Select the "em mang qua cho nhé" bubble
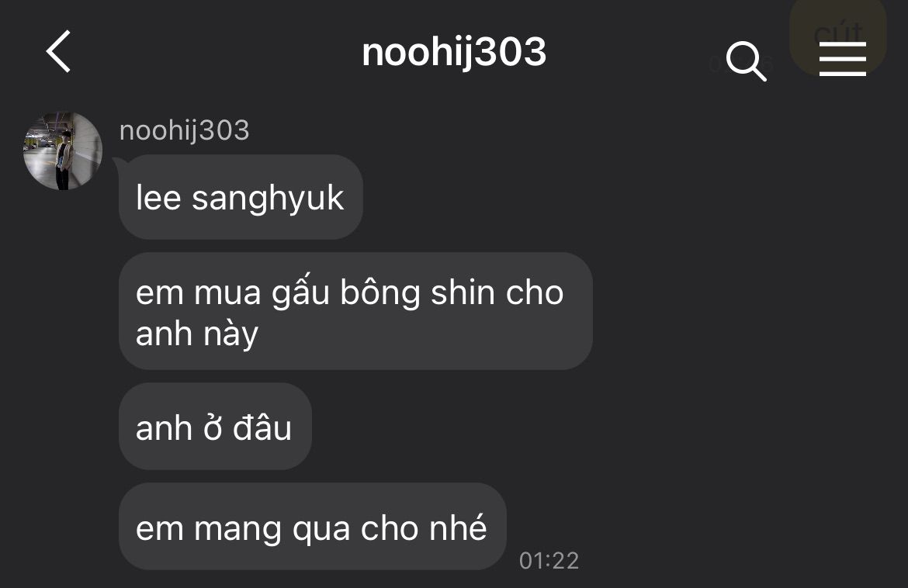This screenshot has height=588, width=908. point(312,526)
